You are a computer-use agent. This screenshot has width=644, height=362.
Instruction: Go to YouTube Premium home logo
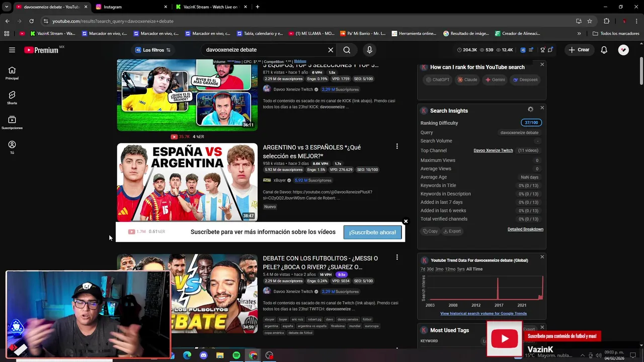click(x=41, y=50)
